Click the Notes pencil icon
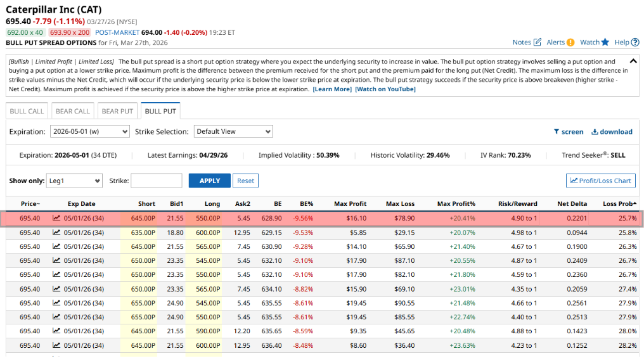 coord(538,42)
